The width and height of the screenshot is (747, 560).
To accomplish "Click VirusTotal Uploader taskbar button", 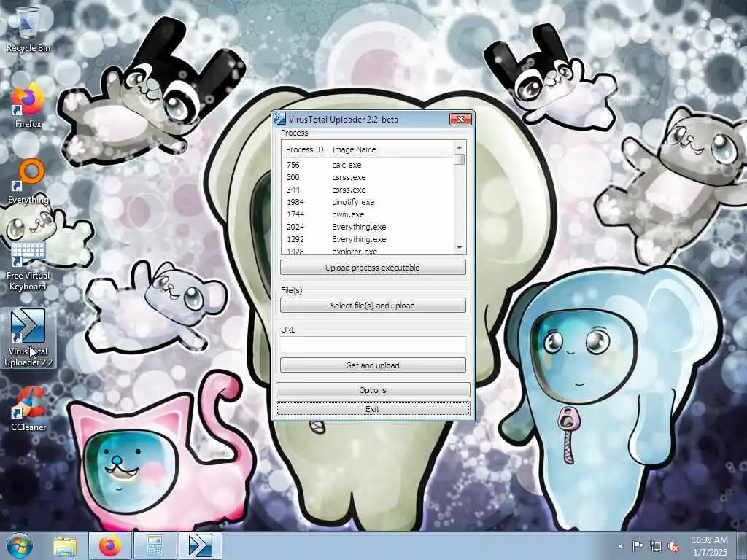I will [201, 545].
